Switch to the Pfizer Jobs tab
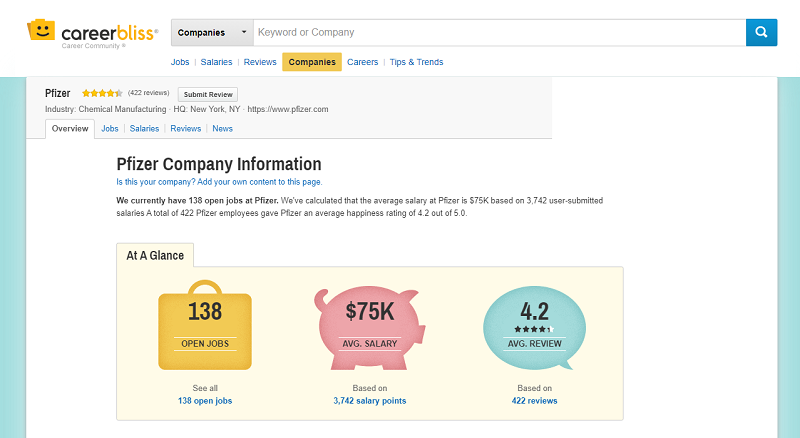Viewport: 800px width, 438px height. (x=110, y=129)
